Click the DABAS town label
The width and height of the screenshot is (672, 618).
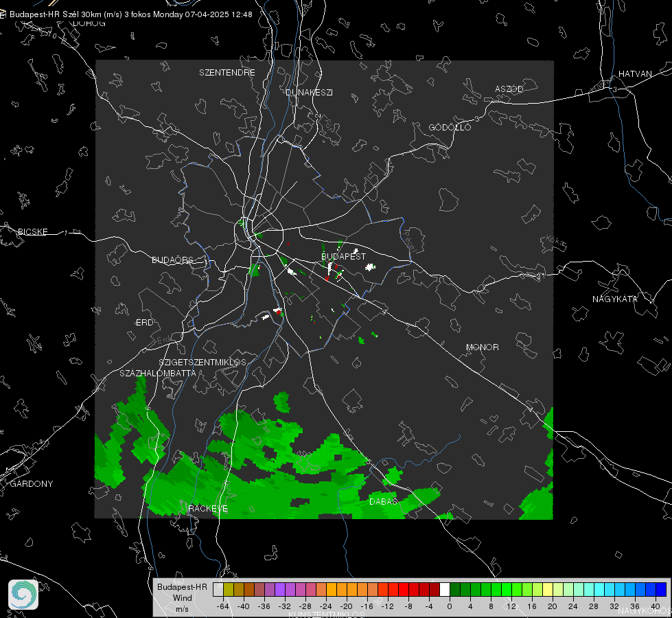click(x=384, y=501)
